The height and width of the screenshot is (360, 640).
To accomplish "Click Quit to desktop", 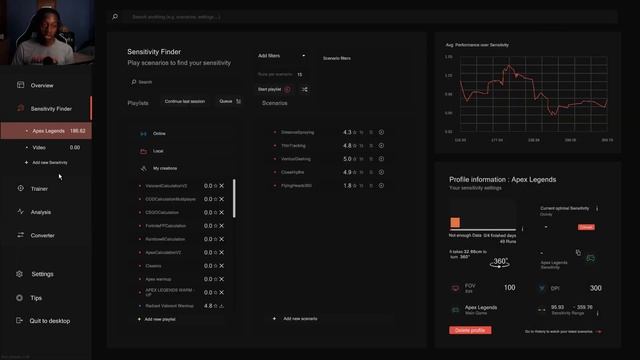I will coord(49,321).
